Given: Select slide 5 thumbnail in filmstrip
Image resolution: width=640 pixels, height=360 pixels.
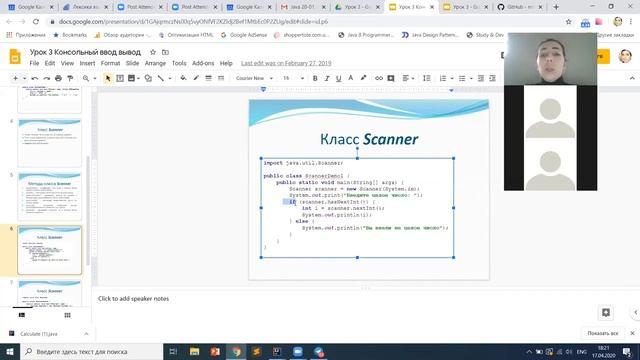Looking at the screenshot, I should click(49, 196).
